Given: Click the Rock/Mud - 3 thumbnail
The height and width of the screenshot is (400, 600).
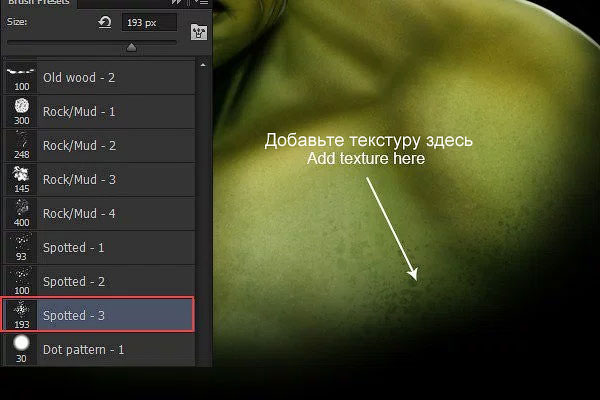Looking at the screenshot, I should [21, 180].
